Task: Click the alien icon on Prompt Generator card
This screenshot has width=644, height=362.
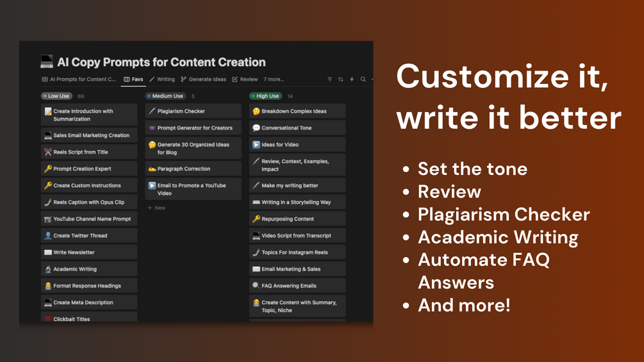Action: pyautogui.click(x=152, y=128)
